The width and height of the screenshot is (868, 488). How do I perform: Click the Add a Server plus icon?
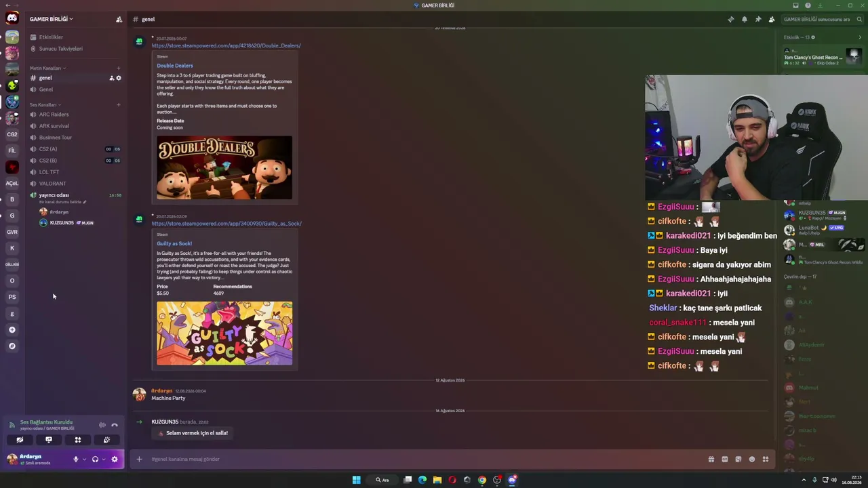tap(12, 329)
